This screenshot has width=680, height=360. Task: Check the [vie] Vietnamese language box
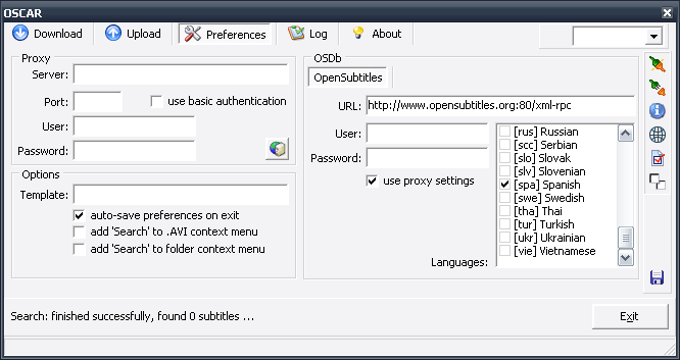coord(505,251)
